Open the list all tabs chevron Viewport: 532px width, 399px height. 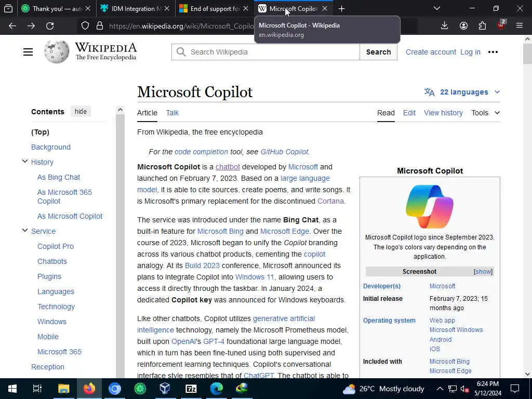(x=436, y=8)
